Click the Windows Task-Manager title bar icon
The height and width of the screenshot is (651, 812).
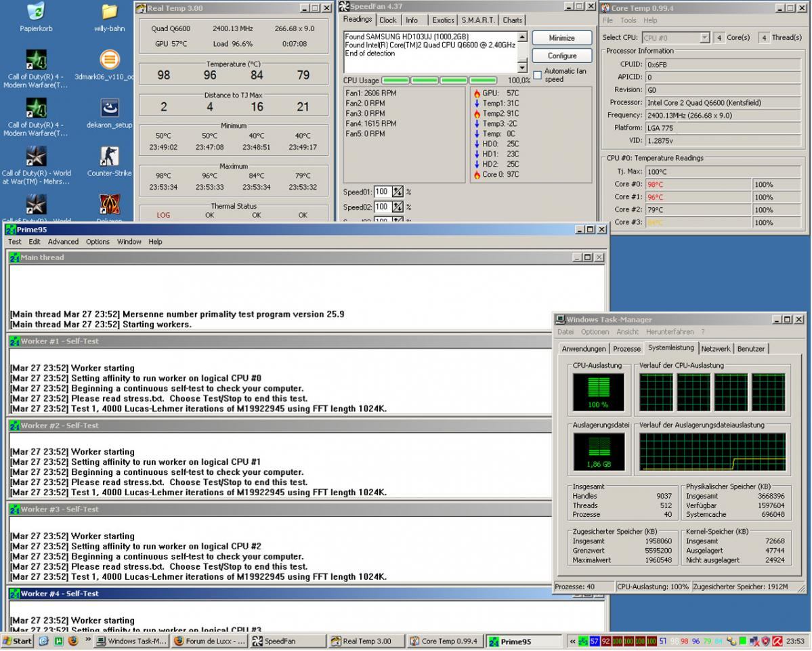tap(560, 320)
